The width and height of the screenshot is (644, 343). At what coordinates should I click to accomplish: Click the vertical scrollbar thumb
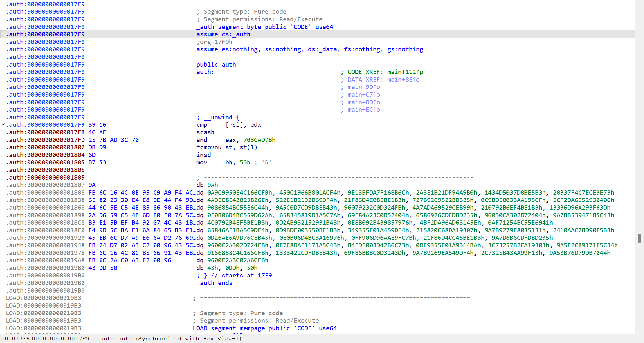pos(639,238)
